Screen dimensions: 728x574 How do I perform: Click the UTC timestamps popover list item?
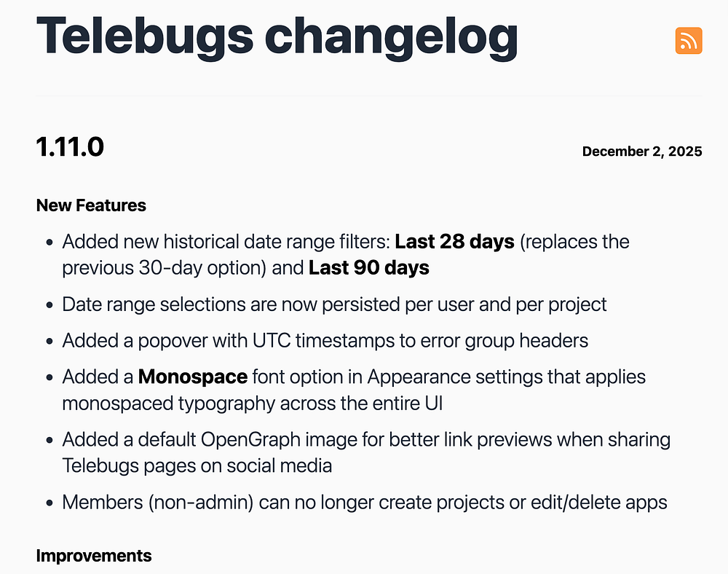[325, 340]
